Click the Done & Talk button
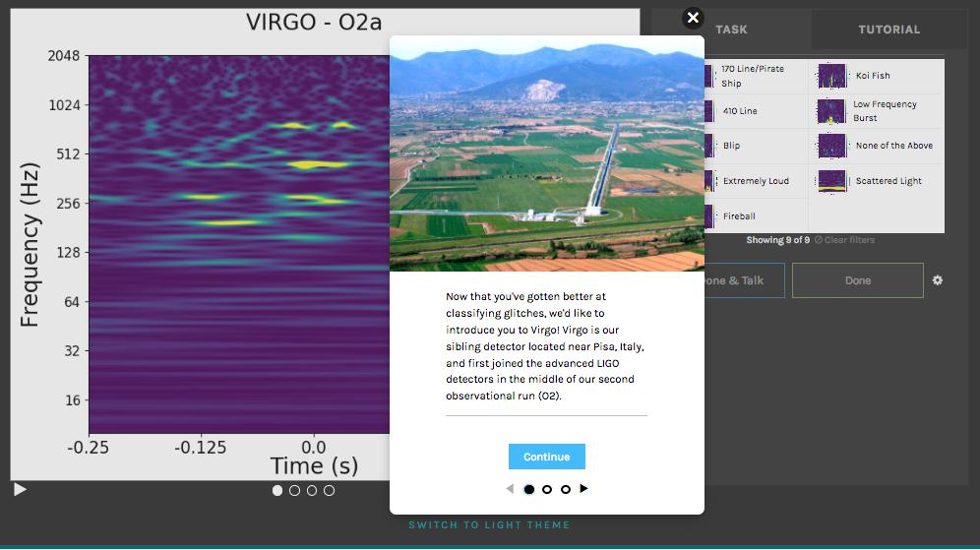This screenshot has height=550, width=980. click(744, 280)
